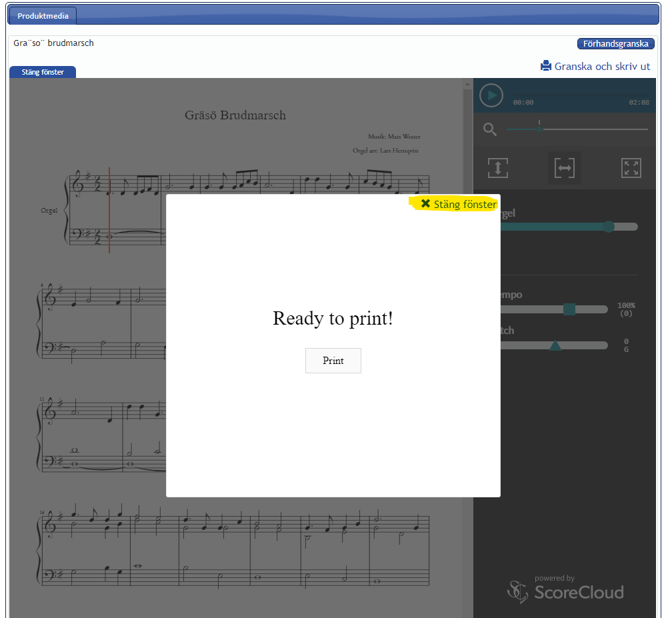
Task: Adjust the Orgel volume slider knob
Action: point(608,227)
